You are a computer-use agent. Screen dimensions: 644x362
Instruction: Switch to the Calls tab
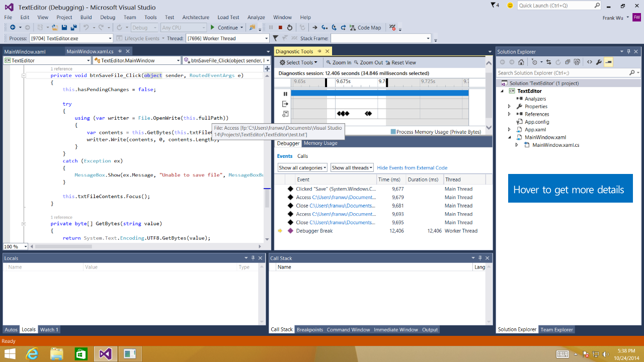302,156
